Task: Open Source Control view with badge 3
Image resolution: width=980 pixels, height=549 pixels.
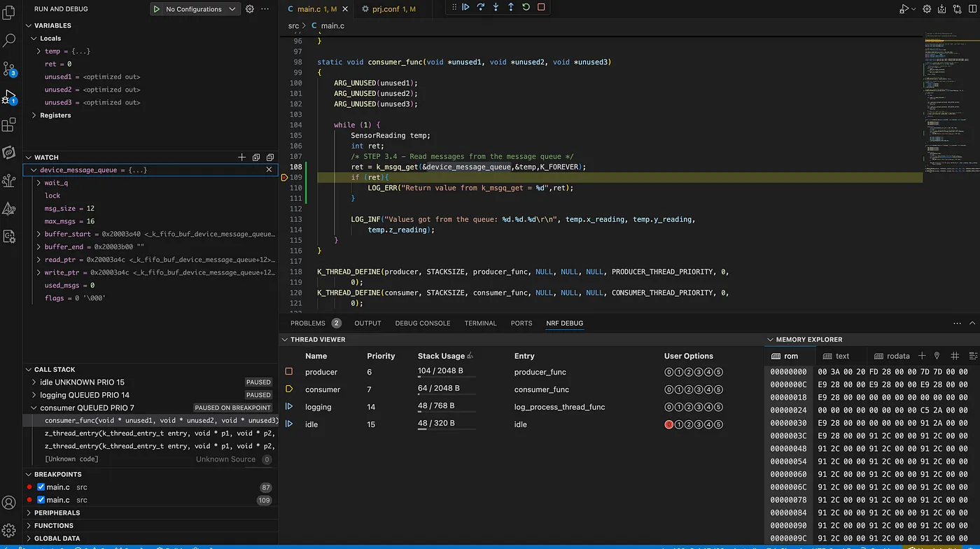Action: (x=9, y=69)
